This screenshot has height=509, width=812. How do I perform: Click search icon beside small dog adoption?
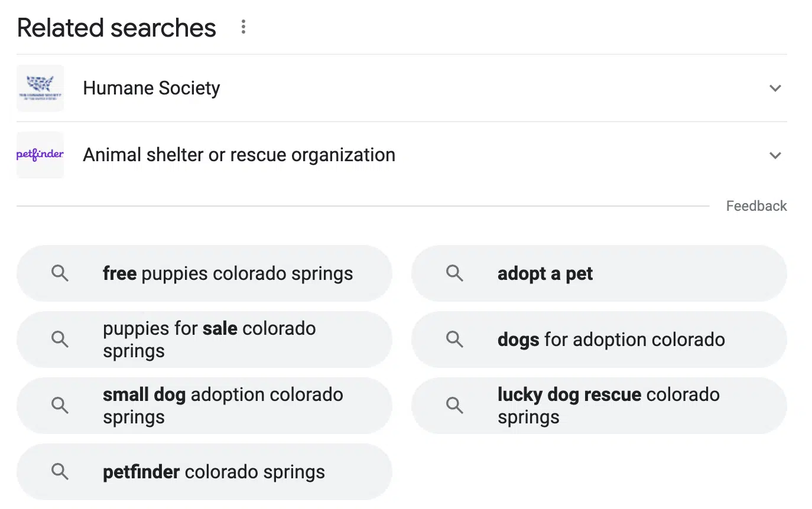60,405
